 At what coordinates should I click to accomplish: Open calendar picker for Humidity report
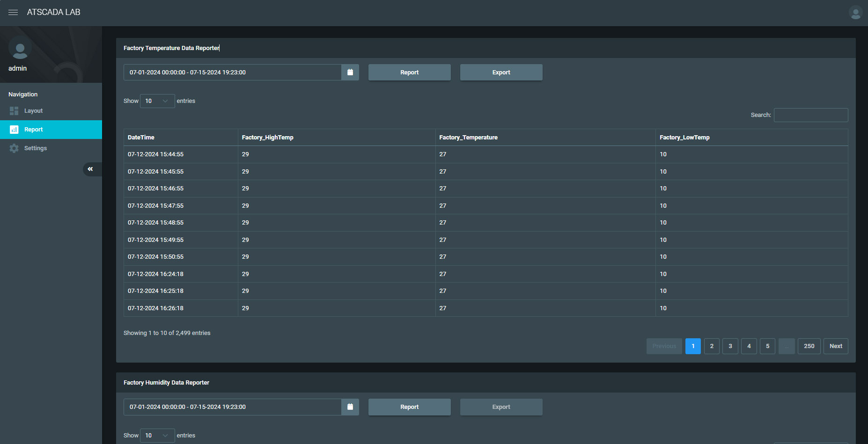tap(350, 407)
